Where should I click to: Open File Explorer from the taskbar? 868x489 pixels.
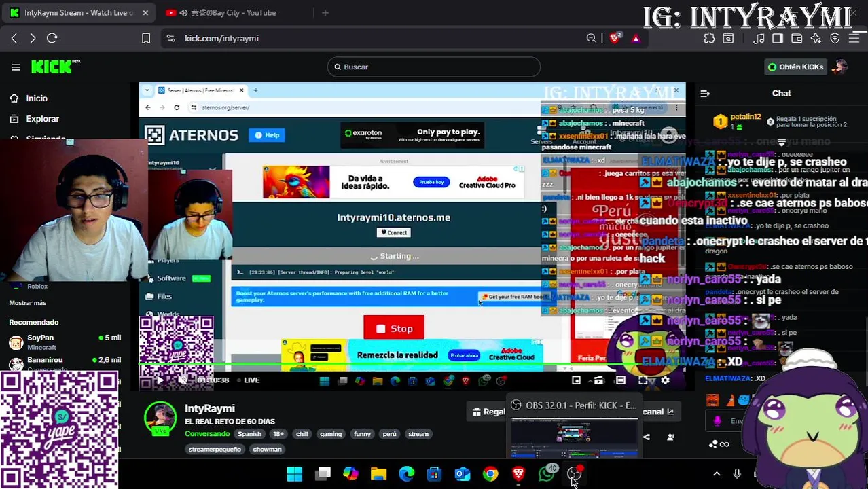[x=378, y=474]
